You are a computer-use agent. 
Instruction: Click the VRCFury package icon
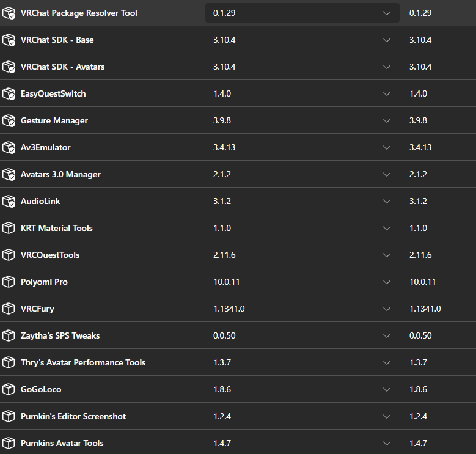pyautogui.click(x=9, y=309)
